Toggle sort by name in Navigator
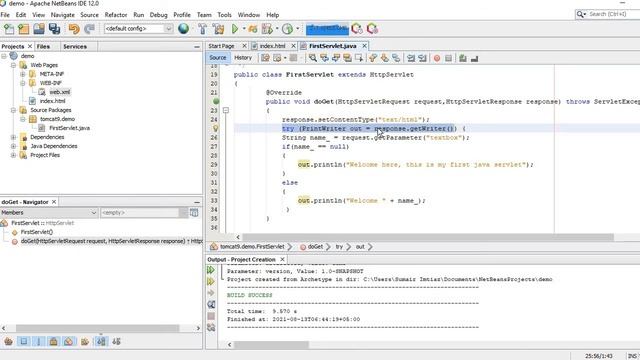The height and width of the screenshot is (360, 640). [x=101, y=341]
